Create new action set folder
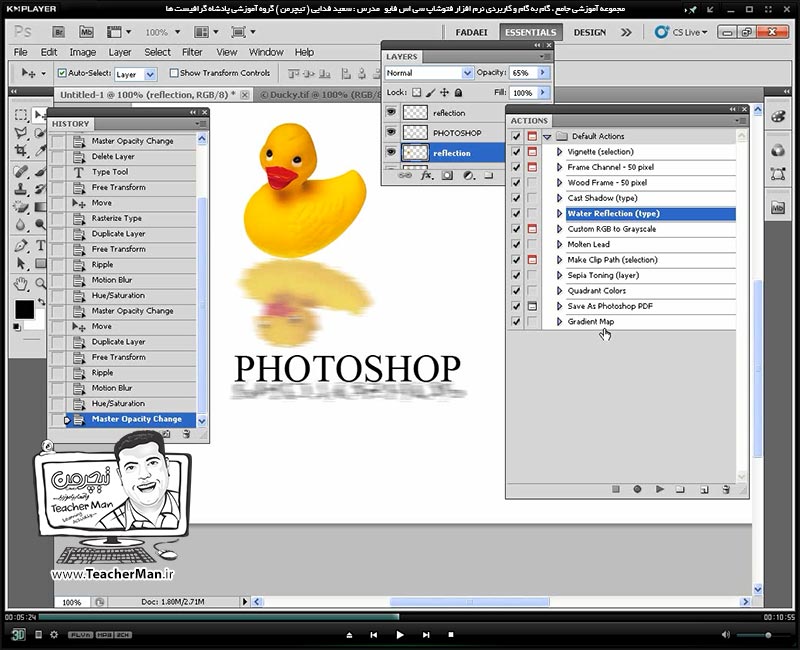This screenshot has height=650, width=800. (680, 489)
